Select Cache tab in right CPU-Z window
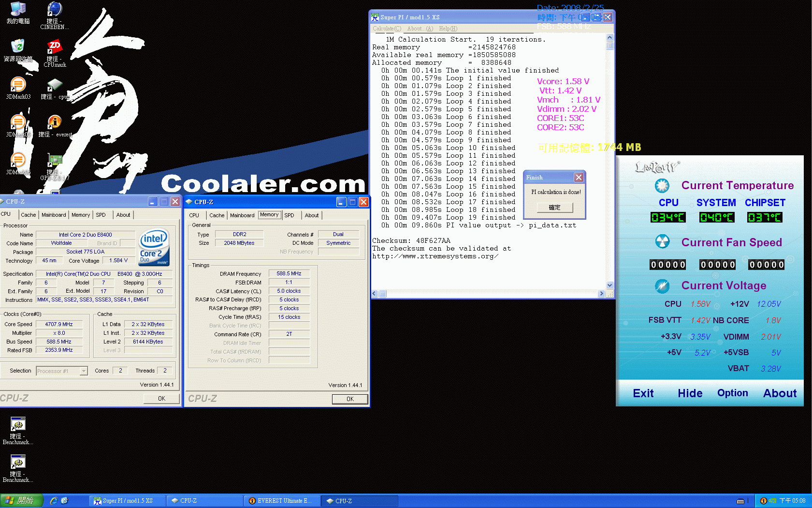This screenshot has width=812, height=508. (217, 215)
